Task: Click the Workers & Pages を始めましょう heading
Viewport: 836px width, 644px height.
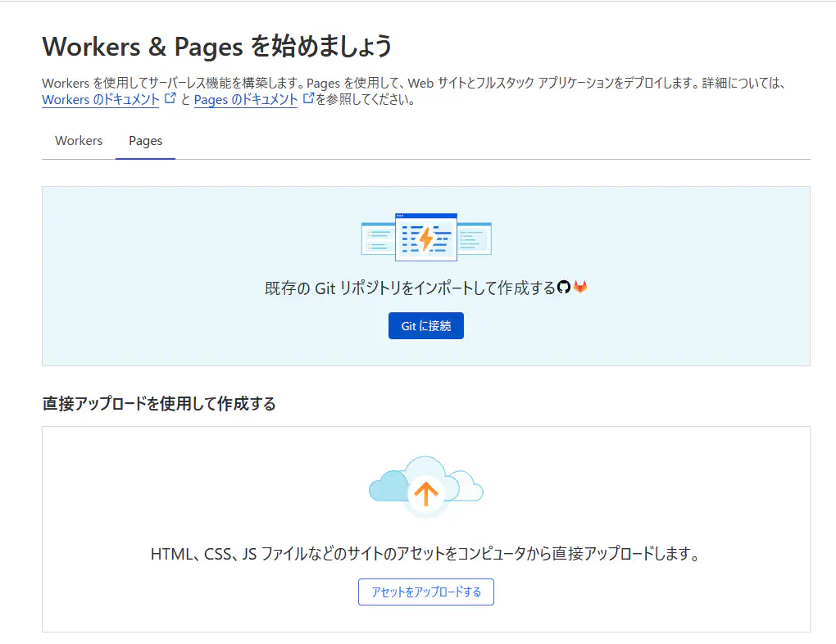Action: coord(217,47)
